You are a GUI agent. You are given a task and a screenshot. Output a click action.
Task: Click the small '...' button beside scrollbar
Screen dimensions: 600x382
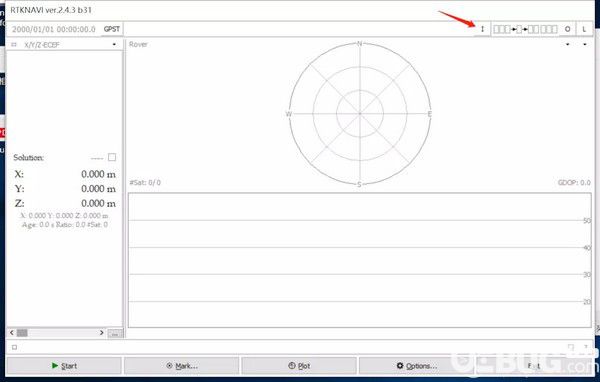pyautogui.click(x=115, y=333)
